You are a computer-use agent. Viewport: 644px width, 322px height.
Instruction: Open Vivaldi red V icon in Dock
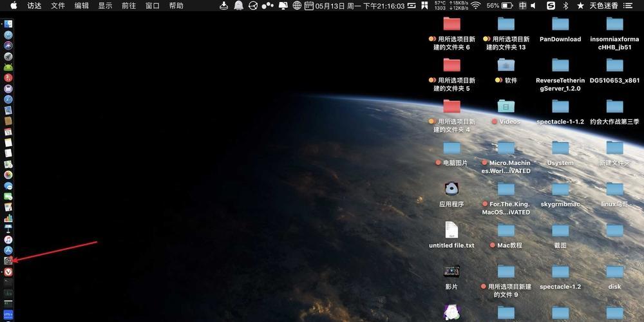pos(8,272)
